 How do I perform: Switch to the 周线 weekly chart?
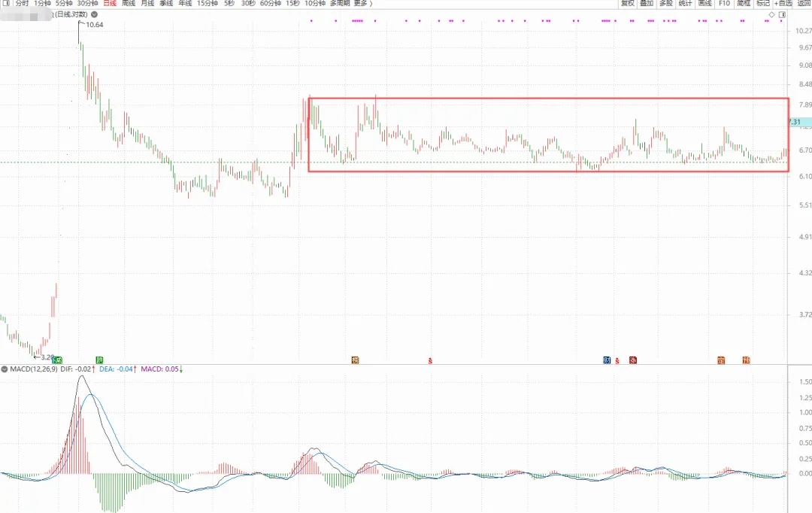point(129,3)
